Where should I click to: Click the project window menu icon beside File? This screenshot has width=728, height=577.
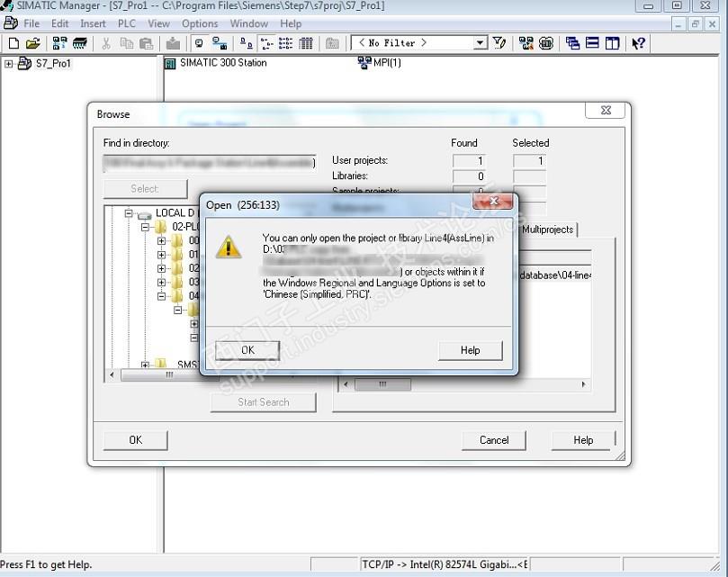pyautogui.click(x=10, y=23)
